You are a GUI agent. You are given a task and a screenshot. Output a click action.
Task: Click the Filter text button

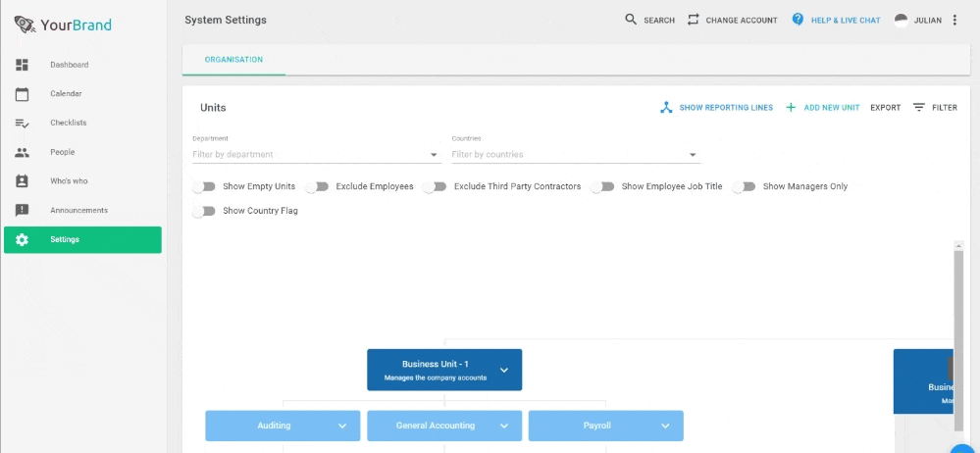tap(945, 108)
